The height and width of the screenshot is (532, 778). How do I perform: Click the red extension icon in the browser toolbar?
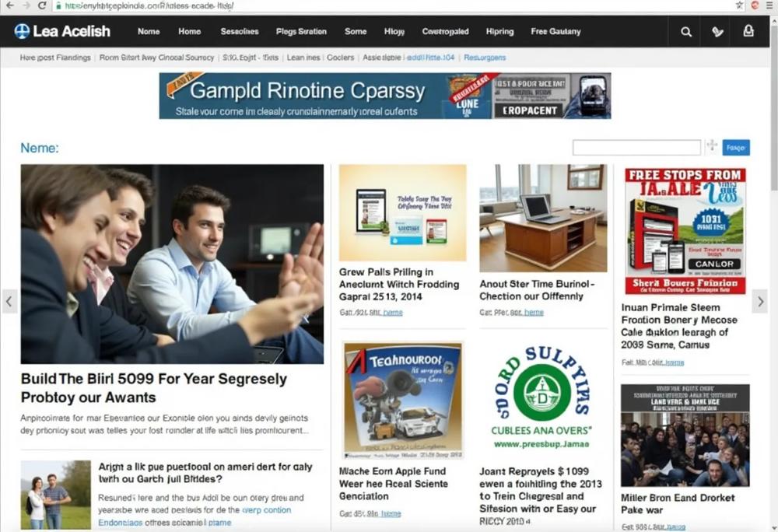pyautogui.click(x=755, y=5)
